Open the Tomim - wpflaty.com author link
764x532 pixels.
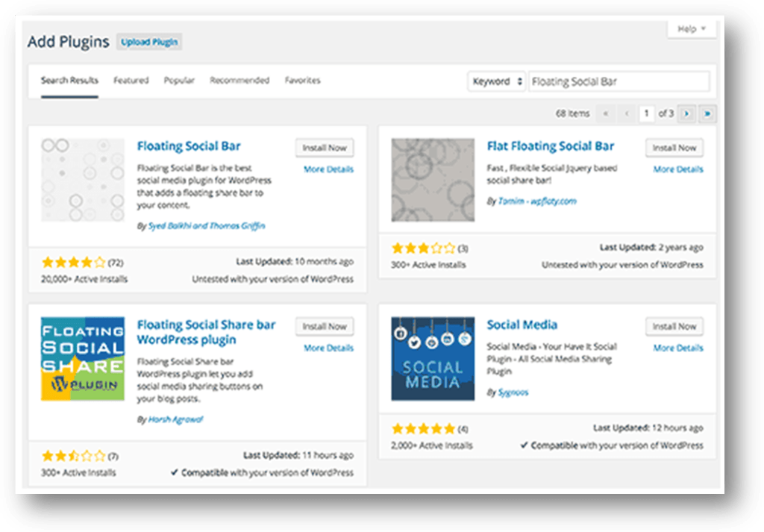pyautogui.click(x=537, y=201)
